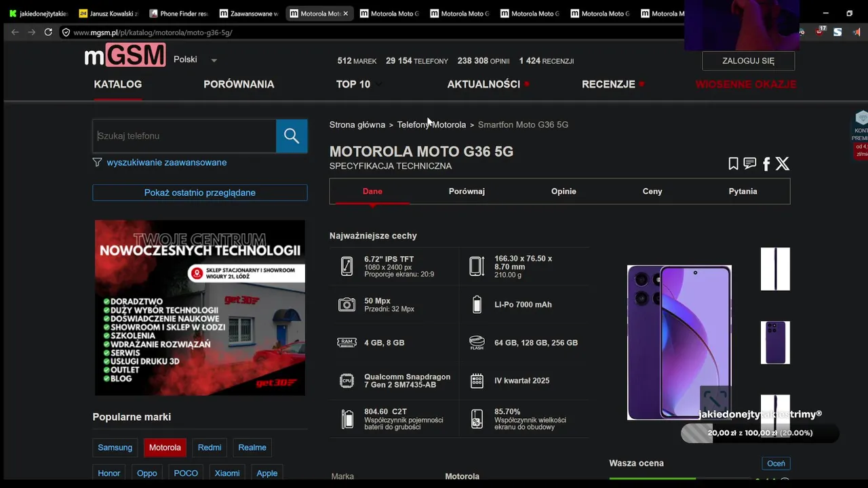Share the page on Facebook

766,164
